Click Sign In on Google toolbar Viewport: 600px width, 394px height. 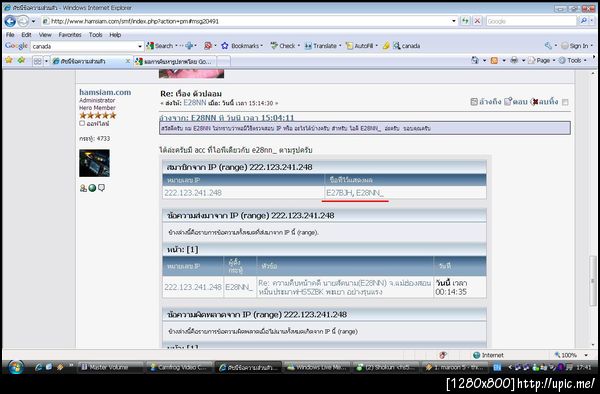[x=574, y=46]
